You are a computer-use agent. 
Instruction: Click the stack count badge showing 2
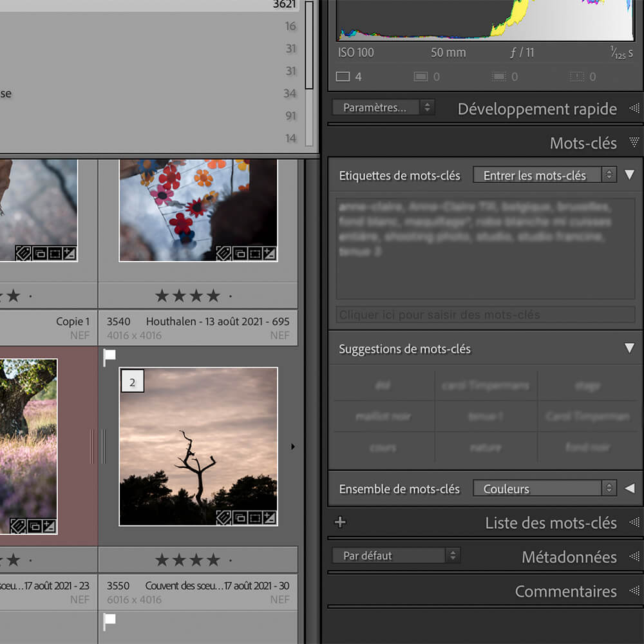(132, 382)
